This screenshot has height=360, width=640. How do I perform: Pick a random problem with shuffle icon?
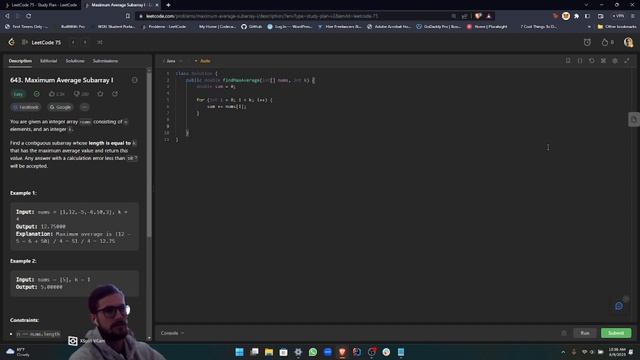coord(100,42)
